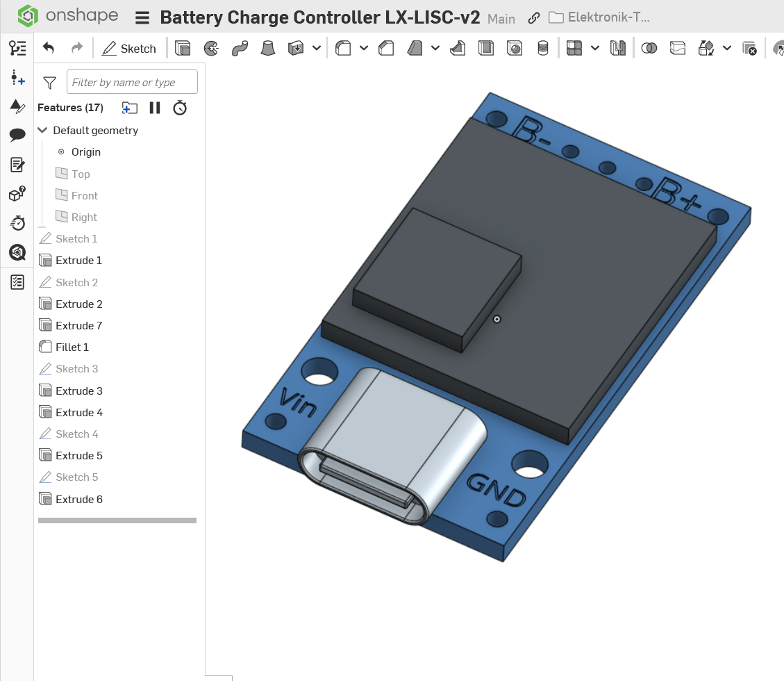Select the External thread tool
784x681 pixels.
point(542,49)
